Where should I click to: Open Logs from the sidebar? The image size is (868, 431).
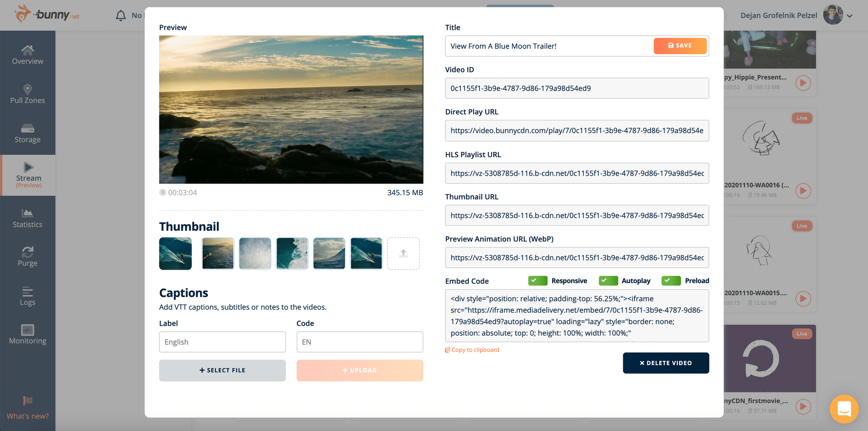tap(27, 295)
